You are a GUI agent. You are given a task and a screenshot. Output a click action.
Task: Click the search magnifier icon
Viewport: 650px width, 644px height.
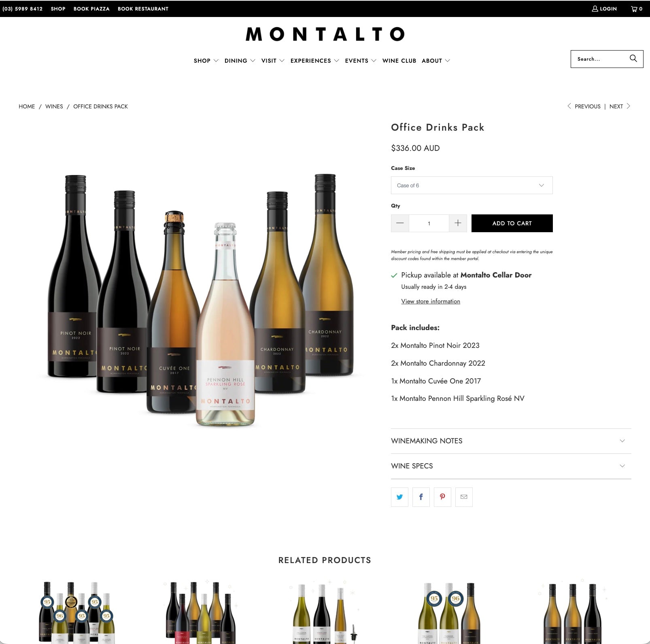[633, 59]
